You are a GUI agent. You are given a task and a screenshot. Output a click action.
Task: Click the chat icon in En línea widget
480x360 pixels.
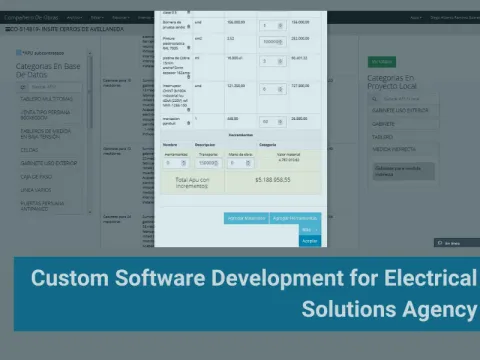440,243
